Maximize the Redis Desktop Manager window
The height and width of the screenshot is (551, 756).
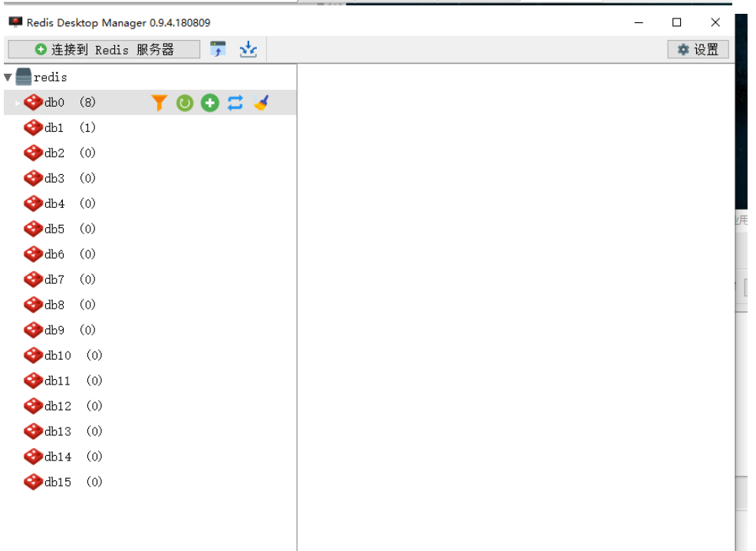(676, 22)
